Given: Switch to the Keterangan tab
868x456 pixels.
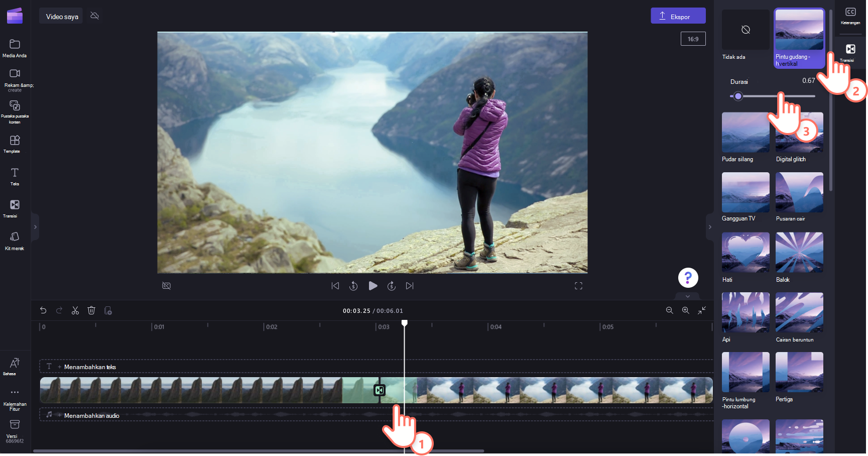Looking at the screenshot, I should point(850,16).
